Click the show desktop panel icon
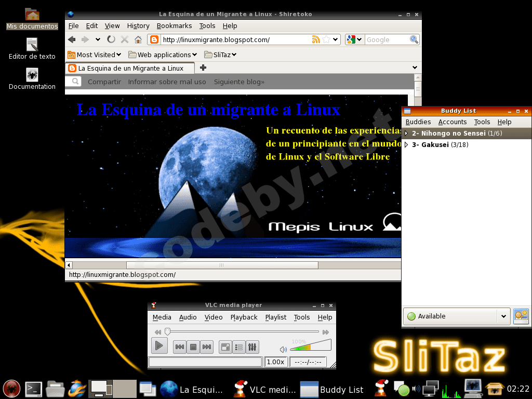The height and width of the screenshot is (399, 532). tap(148, 389)
